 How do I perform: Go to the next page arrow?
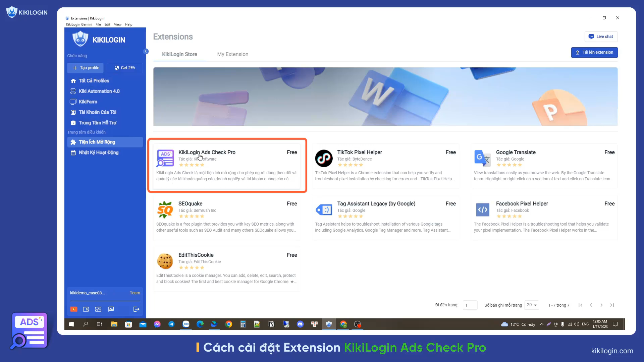pos(601,305)
